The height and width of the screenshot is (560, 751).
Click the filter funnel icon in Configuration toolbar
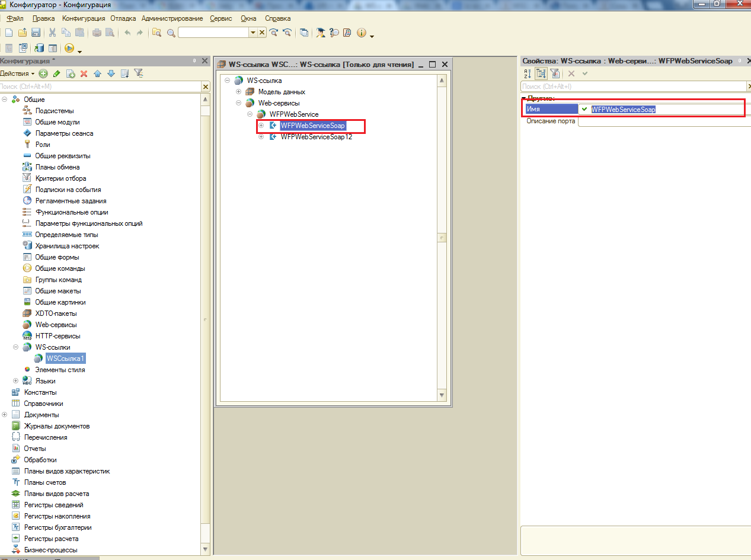click(138, 73)
